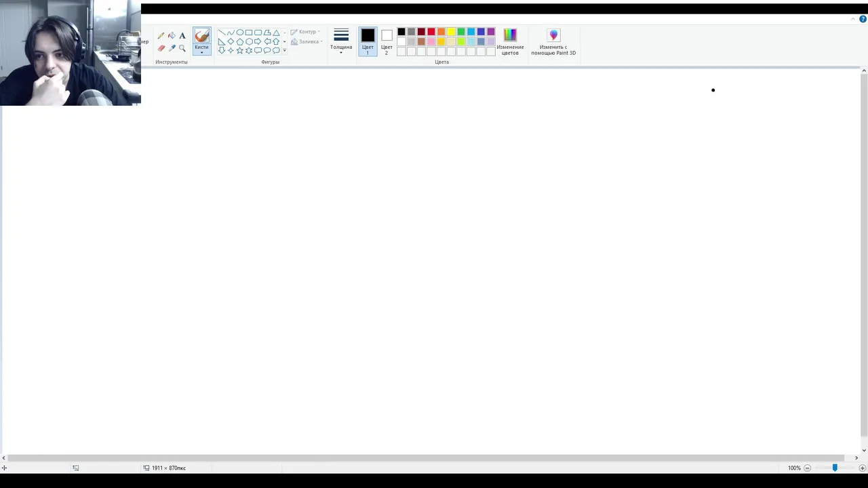
Task: Choose the Down arrow shape
Action: [x=222, y=50]
